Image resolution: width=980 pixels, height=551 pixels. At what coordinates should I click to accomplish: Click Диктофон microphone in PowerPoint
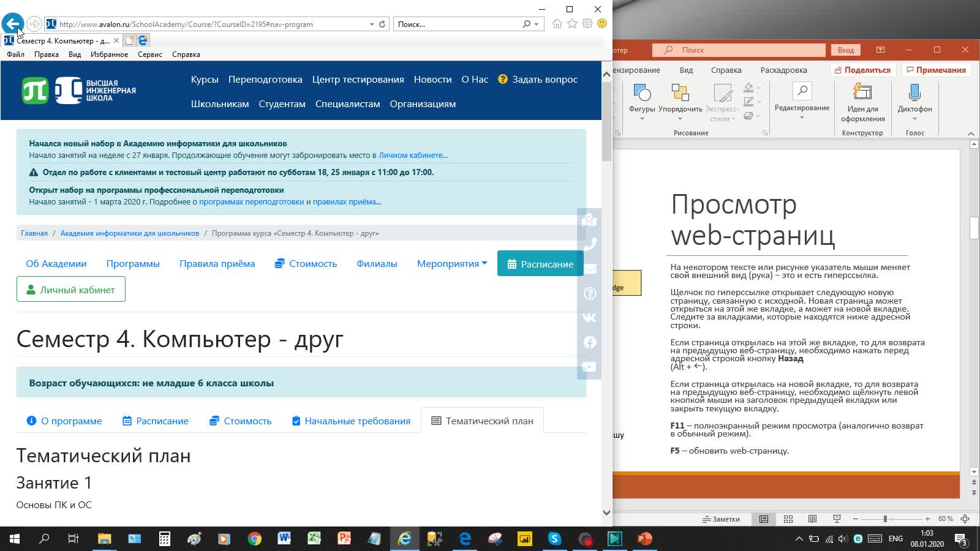(x=914, y=101)
